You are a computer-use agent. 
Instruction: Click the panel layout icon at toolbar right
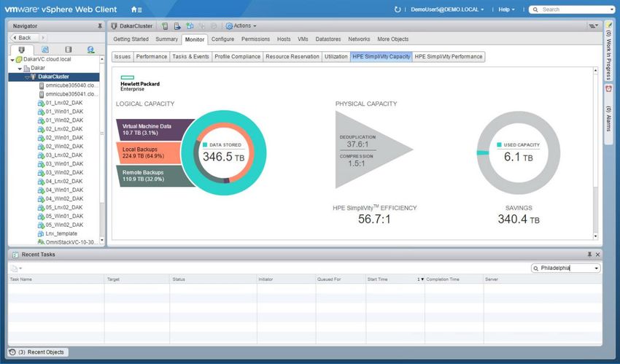pos(593,26)
